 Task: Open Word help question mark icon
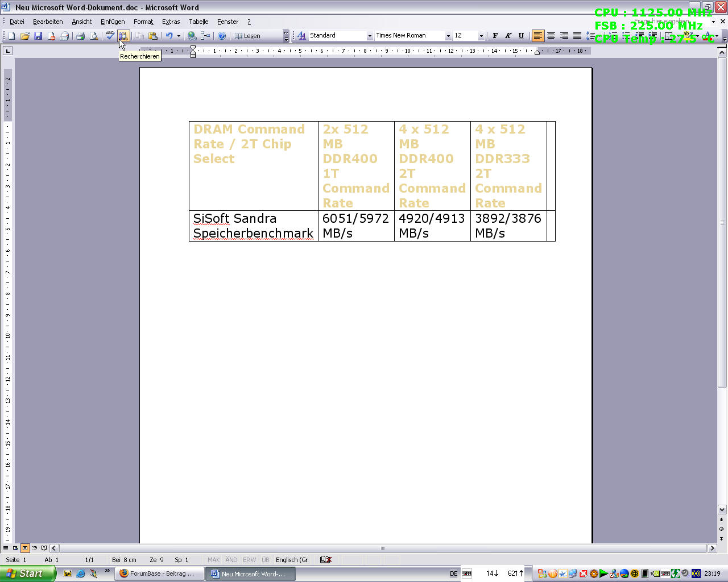click(x=222, y=36)
